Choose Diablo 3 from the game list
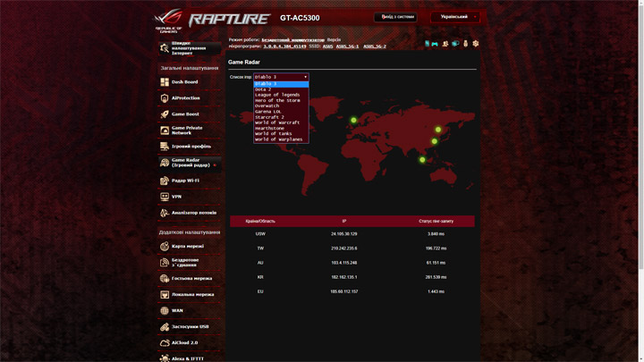 point(281,84)
